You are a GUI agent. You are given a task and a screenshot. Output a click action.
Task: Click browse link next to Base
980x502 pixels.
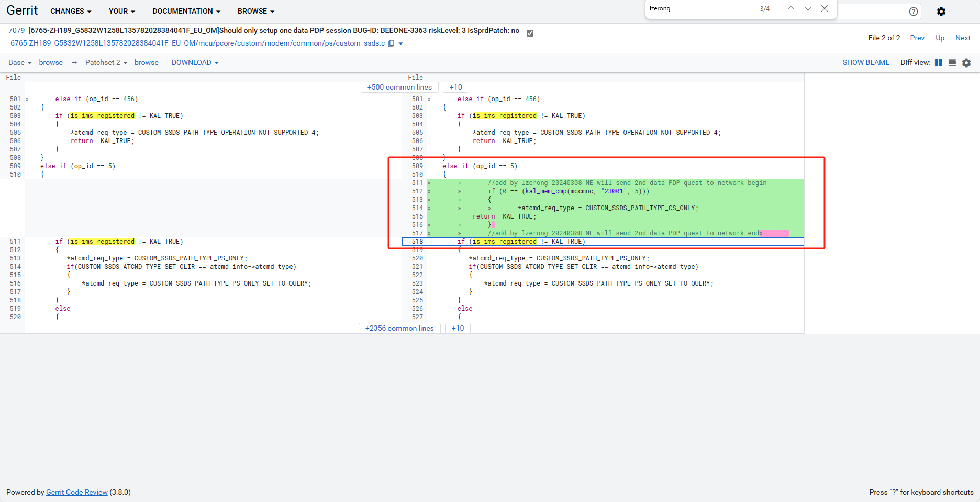pyautogui.click(x=51, y=62)
